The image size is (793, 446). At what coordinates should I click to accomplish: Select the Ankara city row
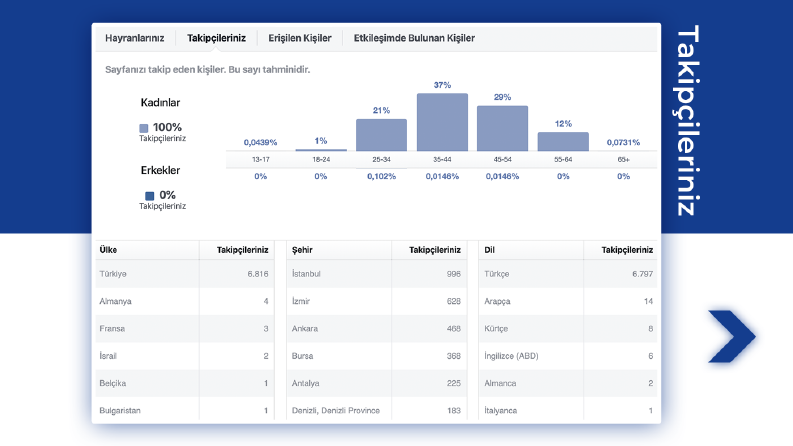point(377,329)
